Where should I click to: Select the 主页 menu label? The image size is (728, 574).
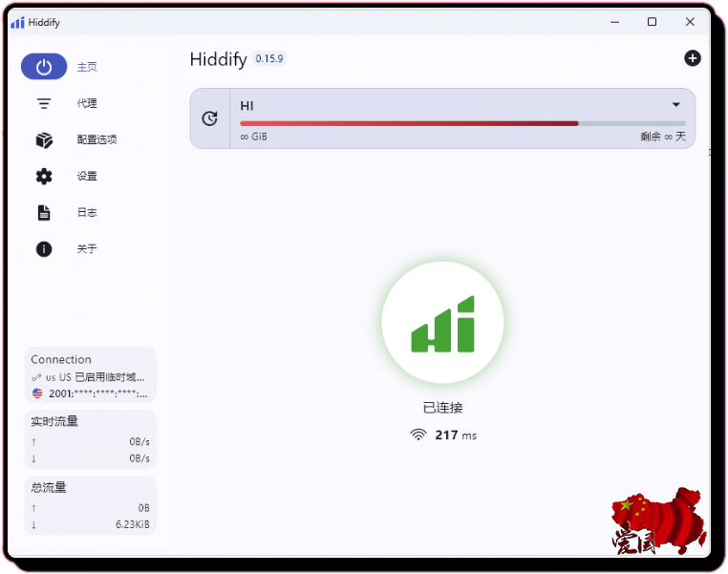point(87,67)
